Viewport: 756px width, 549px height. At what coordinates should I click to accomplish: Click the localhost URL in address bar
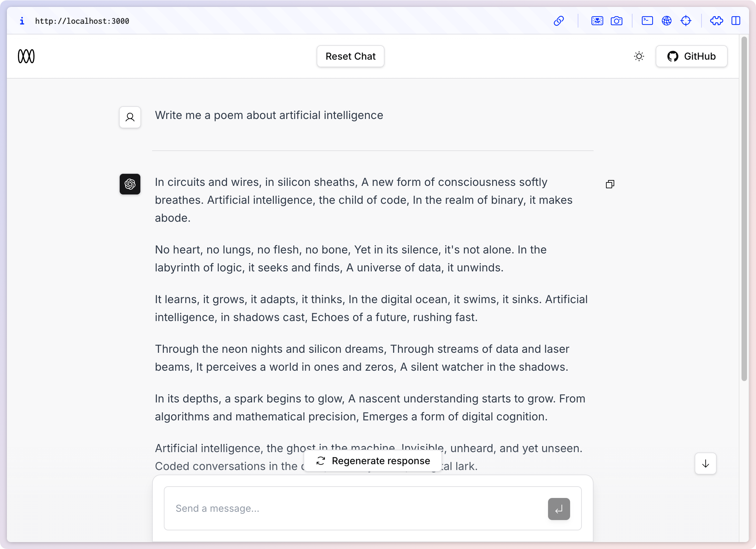click(x=82, y=21)
